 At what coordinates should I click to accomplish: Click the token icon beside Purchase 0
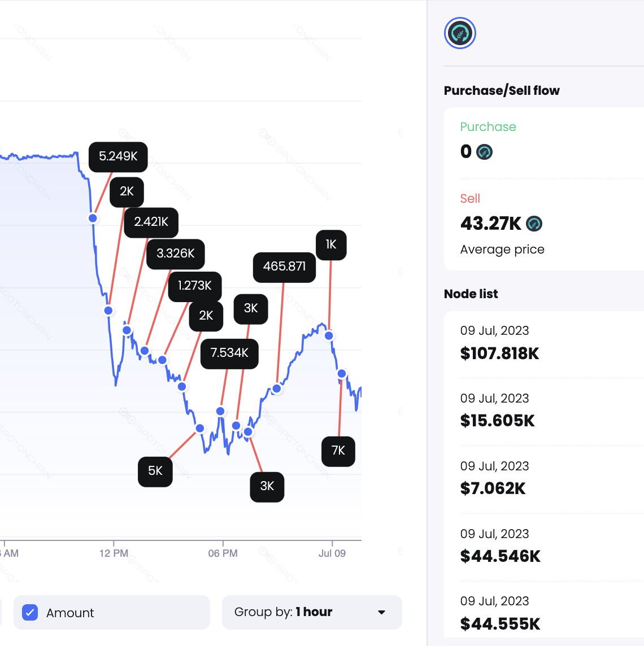click(x=484, y=152)
